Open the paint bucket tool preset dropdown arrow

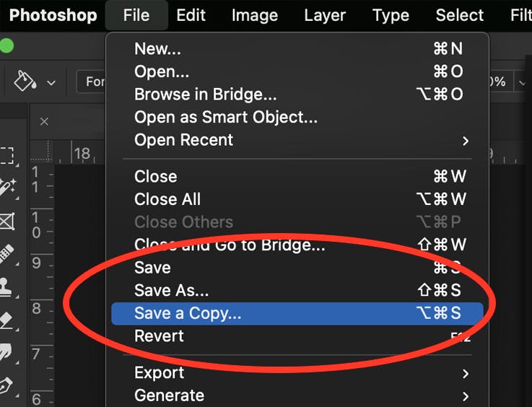51,83
